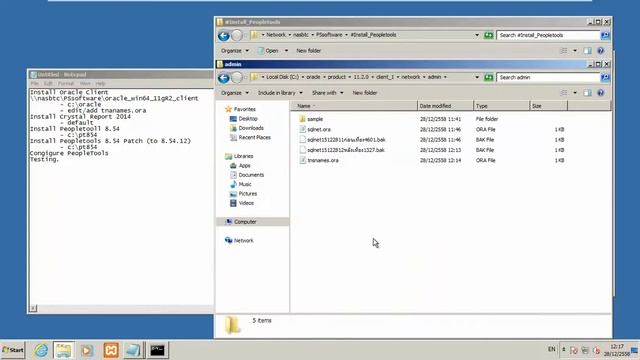Open Windows Explorer from the taskbar
Image resolution: width=640 pixels, height=360 pixels.
point(63,350)
